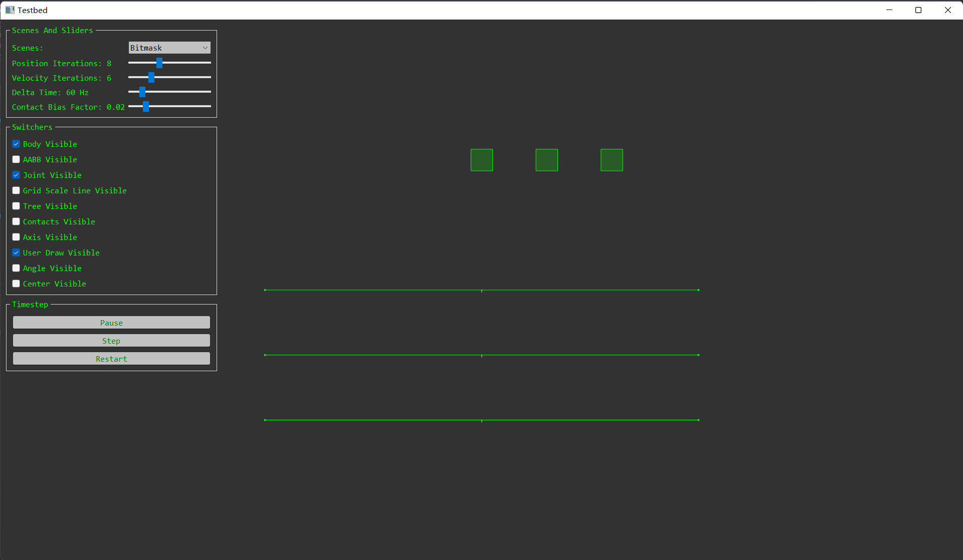Toggle Tree Visible checkbox

click(16, 206)
